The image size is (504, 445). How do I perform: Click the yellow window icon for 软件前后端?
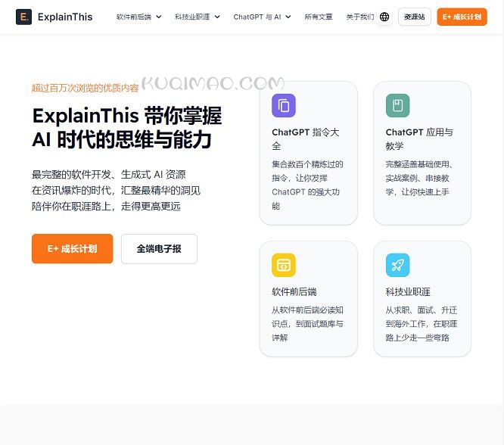pos(284,265)
